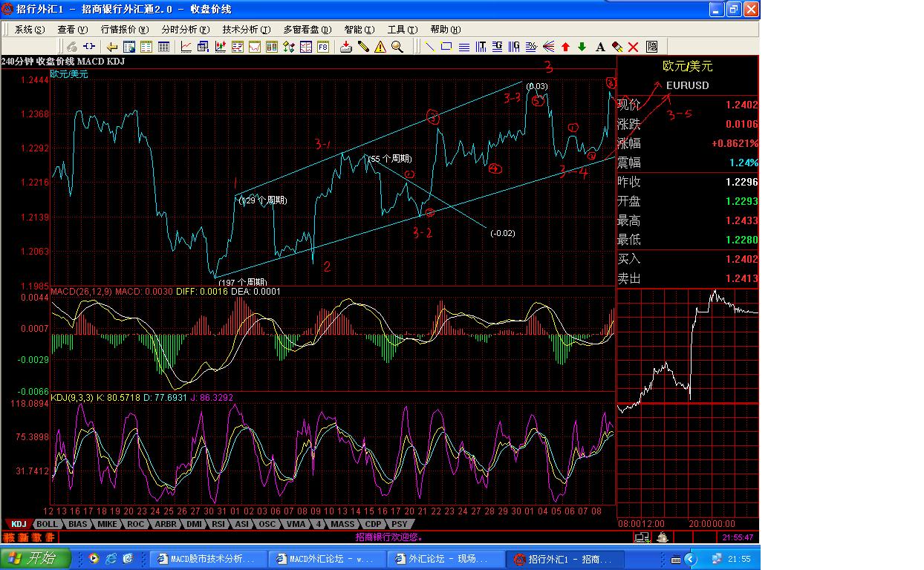
Task: Click Internet Explorer quick launch icon
Action: pos(111,558)
